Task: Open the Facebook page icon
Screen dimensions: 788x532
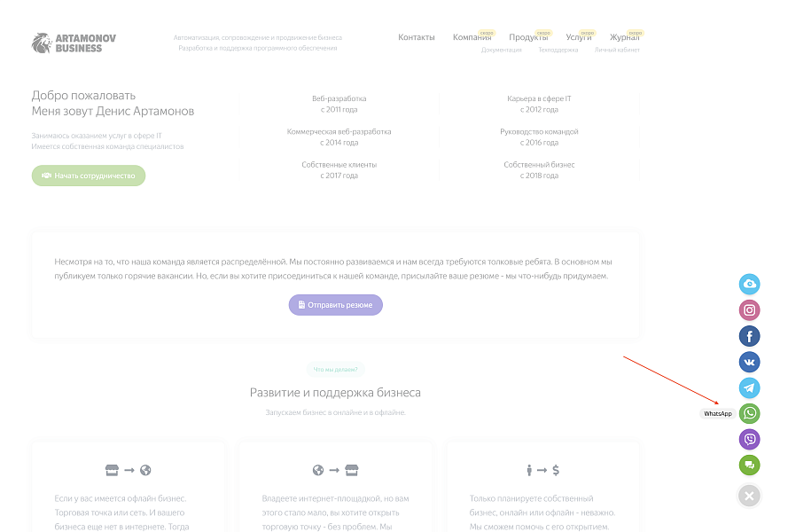Action: [749, 335]
